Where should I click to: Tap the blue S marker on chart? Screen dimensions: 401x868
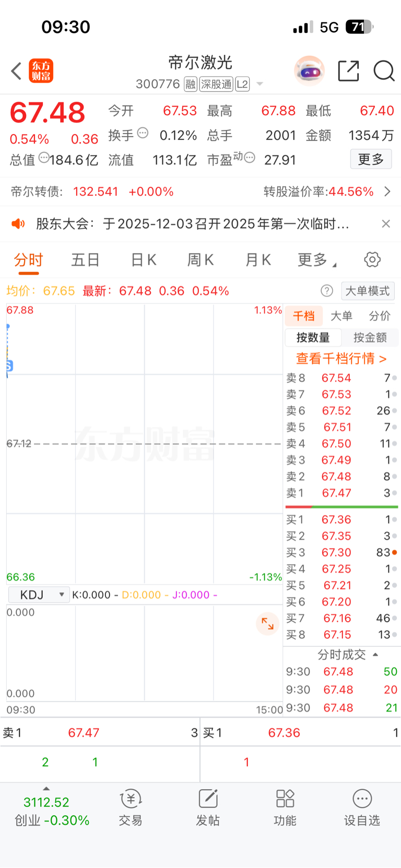tap(9, 366)
